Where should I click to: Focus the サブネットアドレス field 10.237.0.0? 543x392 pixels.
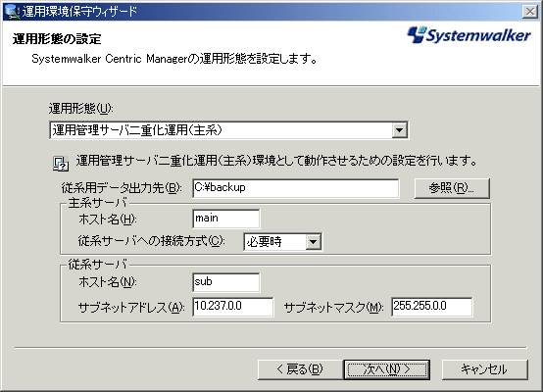pyautogui.click(x=232, y=307)
